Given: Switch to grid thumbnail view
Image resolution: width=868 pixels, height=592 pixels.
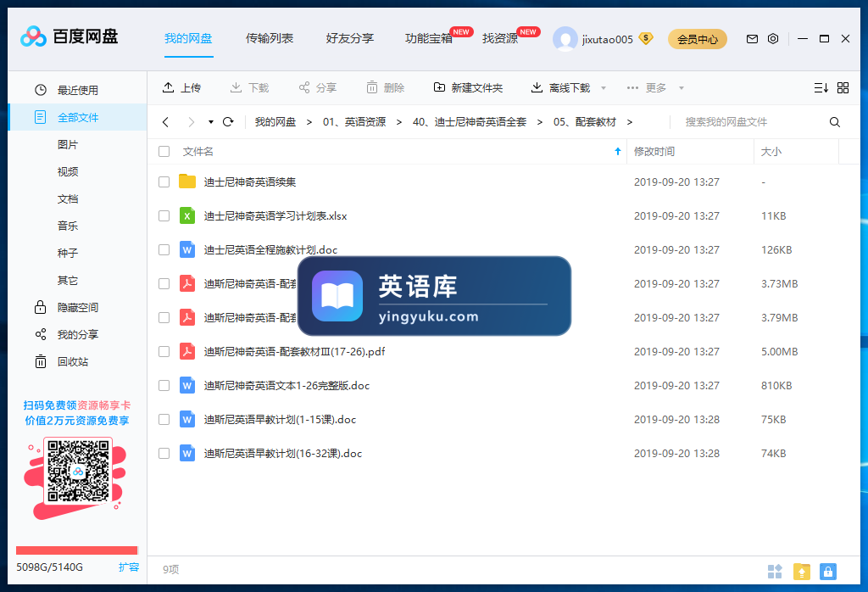Looking at the screenshot, I should click(x=843, y=87).
